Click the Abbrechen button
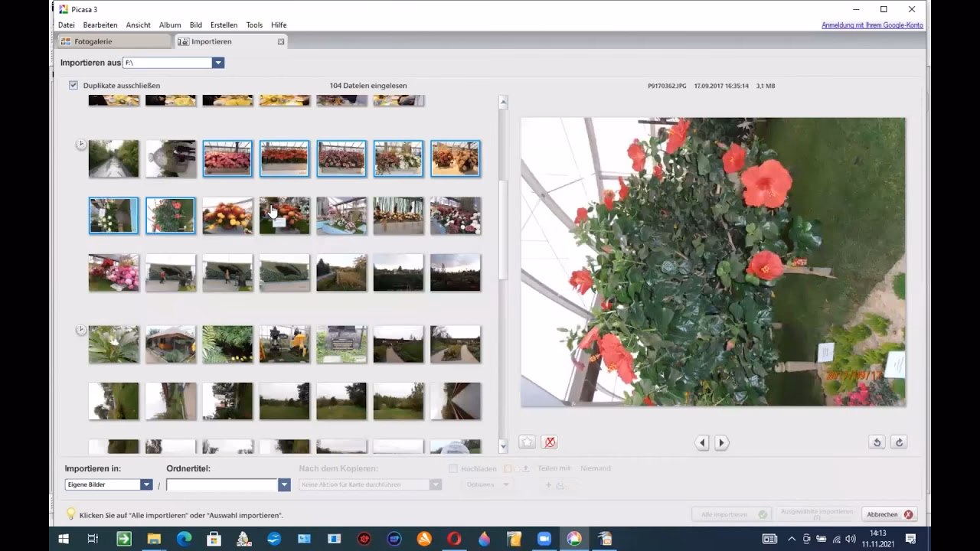Viewport: 980px width, 551px height. point(888,514)
